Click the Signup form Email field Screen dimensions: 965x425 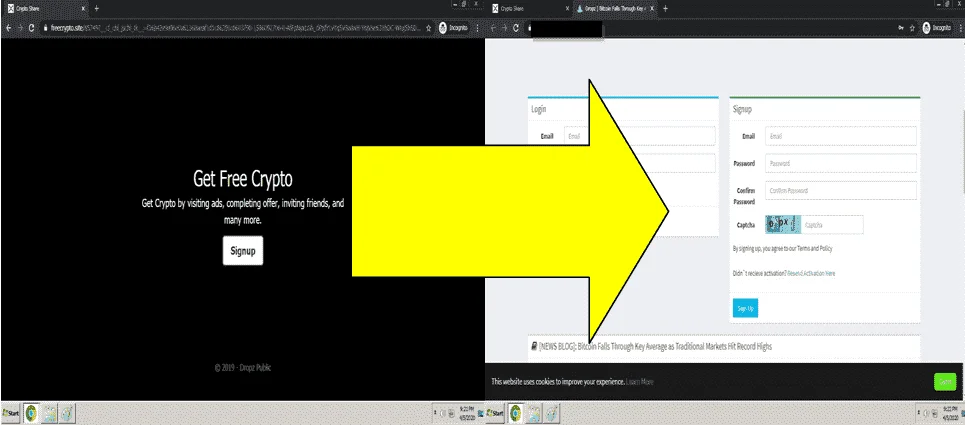coord(841,136)
